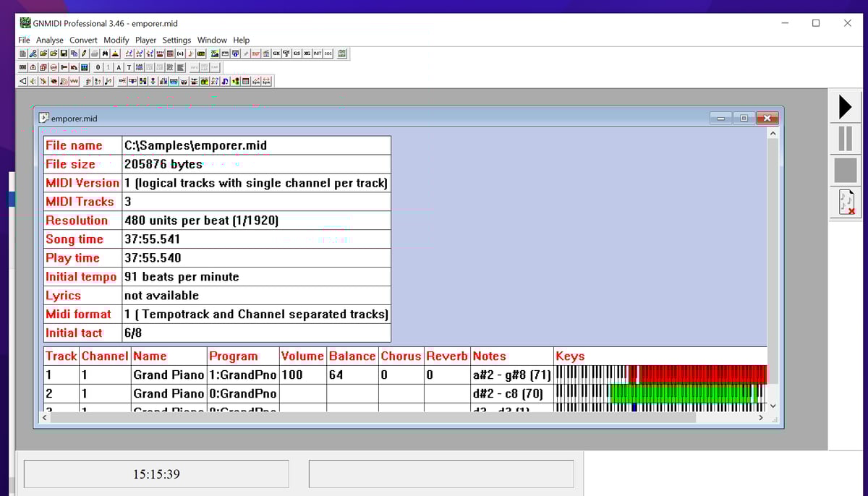Start playback with the large play arrow
868x496 pixels.
pyautogui.click(x=845, y=107)
